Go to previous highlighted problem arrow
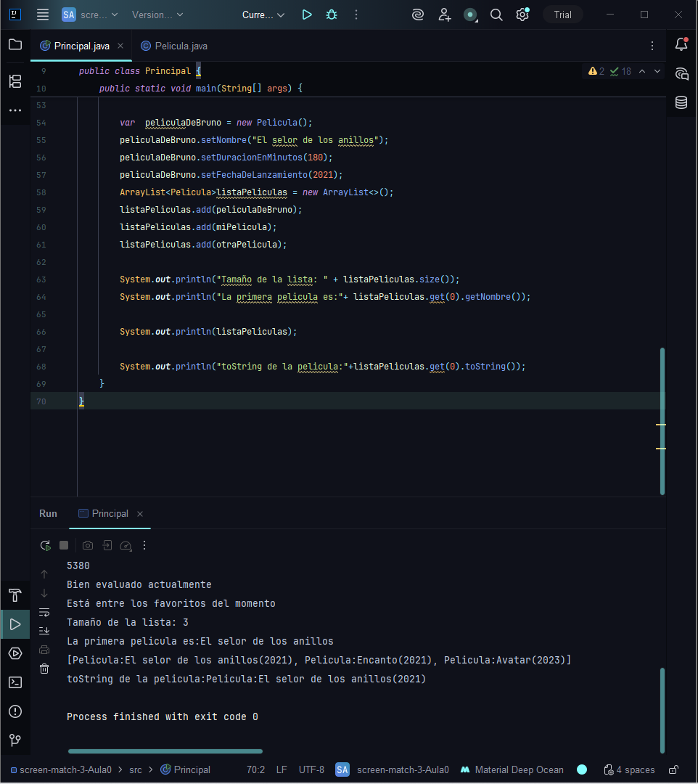Image resolution: width=698 pixels, height=784 pixels. pos(642,71)
